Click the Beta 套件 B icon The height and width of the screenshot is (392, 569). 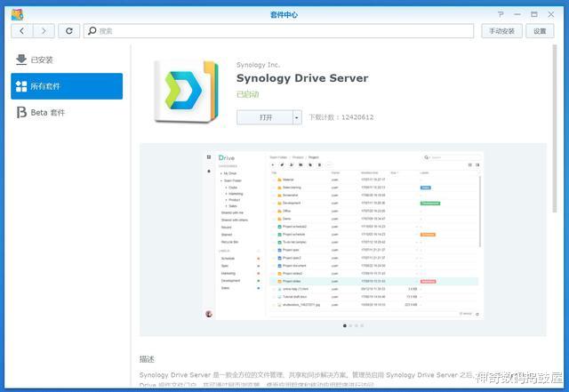(x=21, y=112)
